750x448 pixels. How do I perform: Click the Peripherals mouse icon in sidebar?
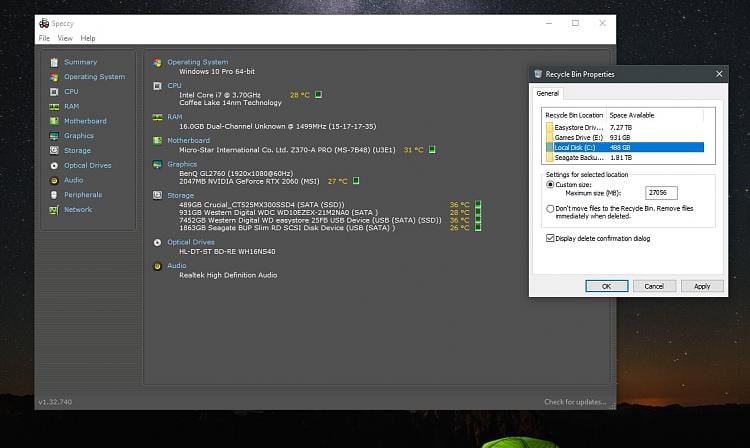54,195
